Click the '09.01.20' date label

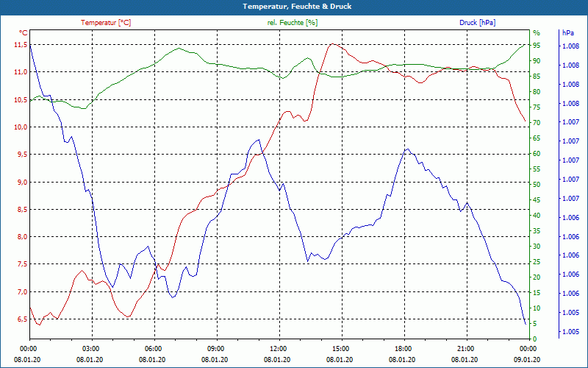pyautogui.click(x=527, y=360)
